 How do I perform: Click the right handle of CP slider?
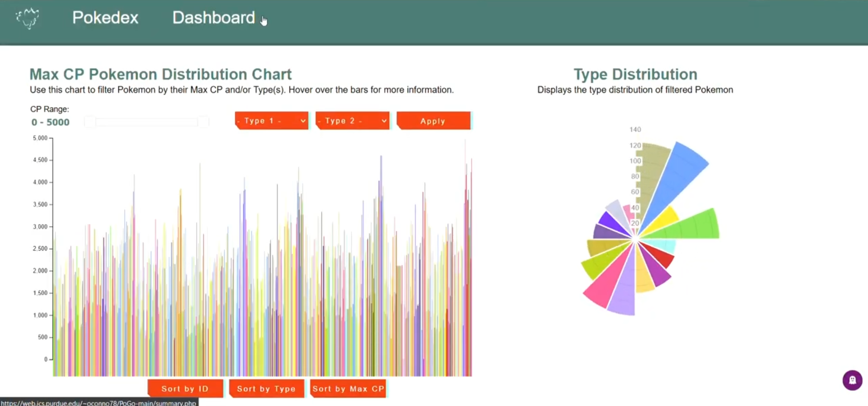pos(203,122)
